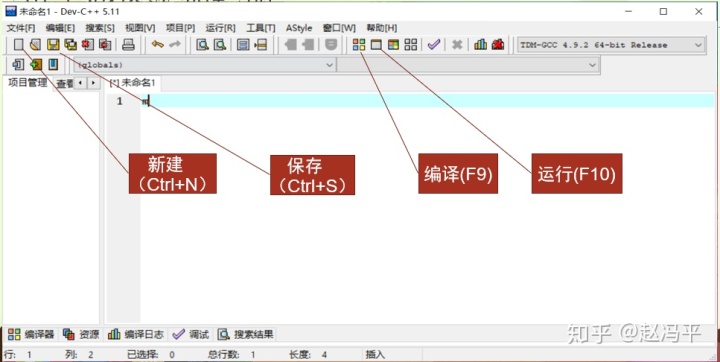Click the greyed Toggle Comment icon

coord(331,45)
